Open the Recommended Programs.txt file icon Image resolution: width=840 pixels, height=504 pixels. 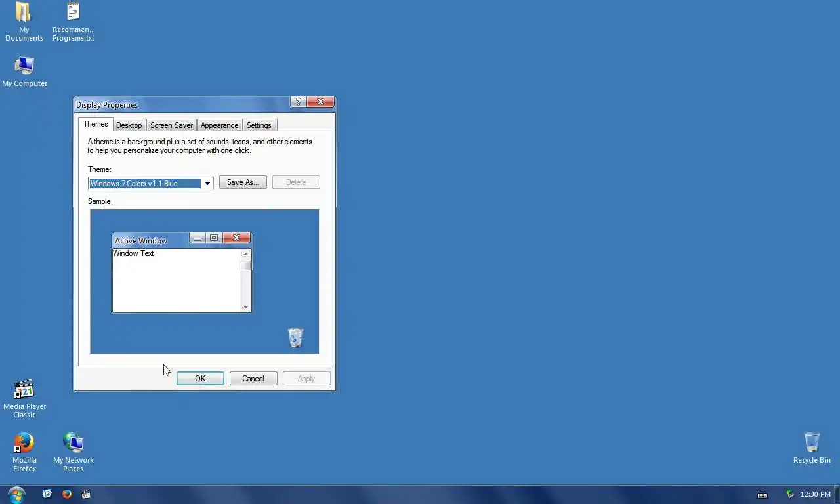pos(73,22)
